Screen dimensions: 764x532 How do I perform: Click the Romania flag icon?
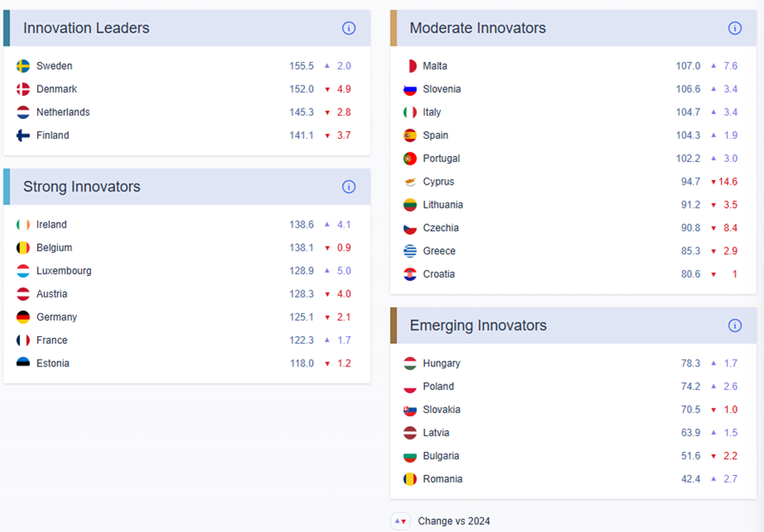(x=410, y=479)
